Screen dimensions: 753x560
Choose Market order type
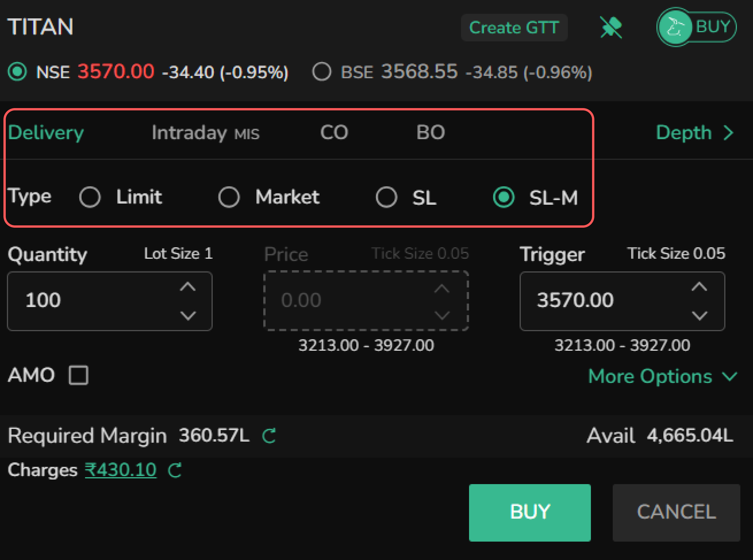tap(229, 197)
